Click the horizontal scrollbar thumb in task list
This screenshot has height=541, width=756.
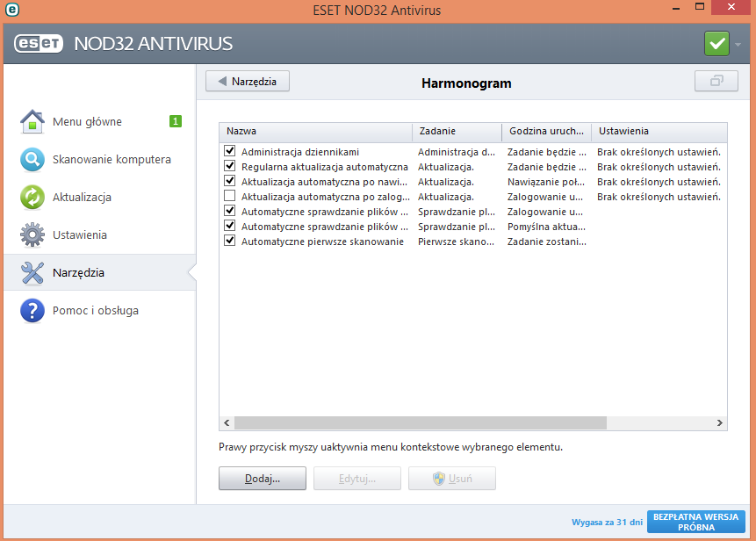421,422
